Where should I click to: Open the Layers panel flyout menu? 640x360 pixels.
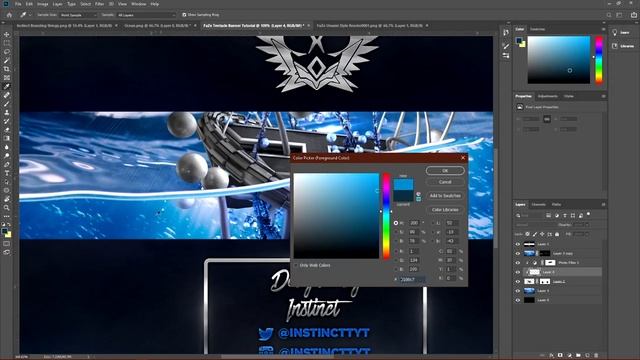[x=603, y=204]
